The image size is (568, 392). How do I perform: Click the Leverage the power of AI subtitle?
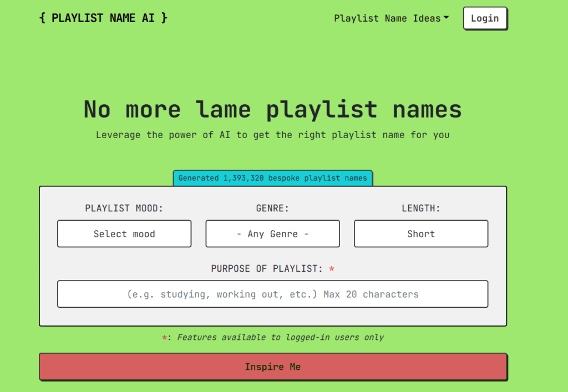click(x=273, y=135)
